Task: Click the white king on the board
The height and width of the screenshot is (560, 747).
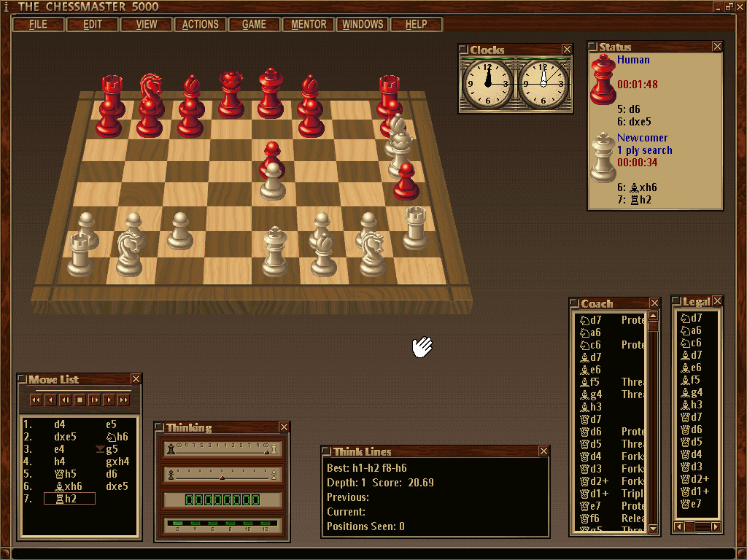Action: coord(275,252)
